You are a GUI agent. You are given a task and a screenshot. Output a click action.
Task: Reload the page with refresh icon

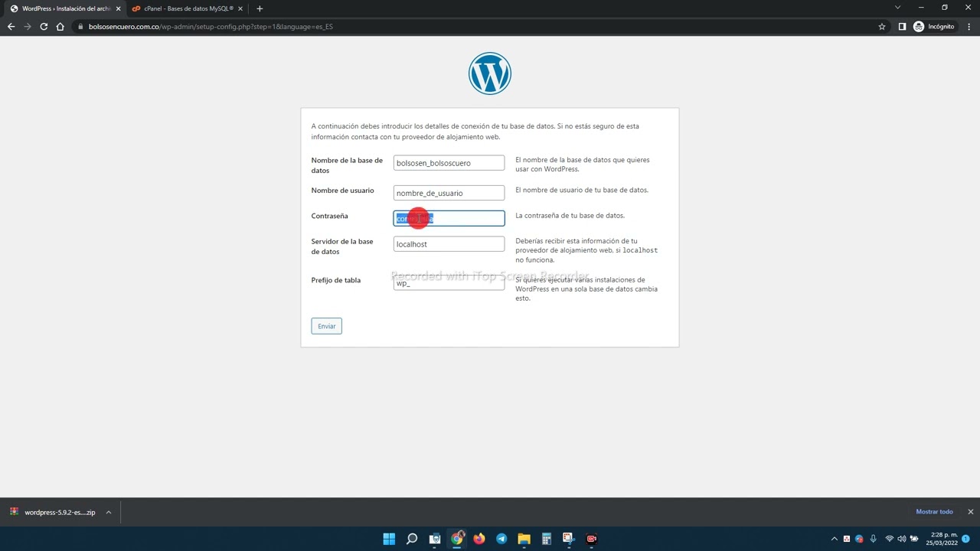pos(44,26)
